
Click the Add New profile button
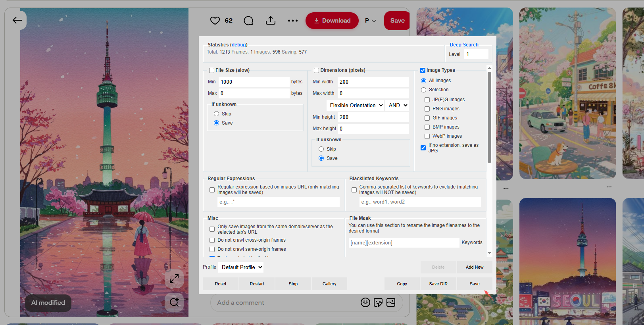click(x=475, y=267)
